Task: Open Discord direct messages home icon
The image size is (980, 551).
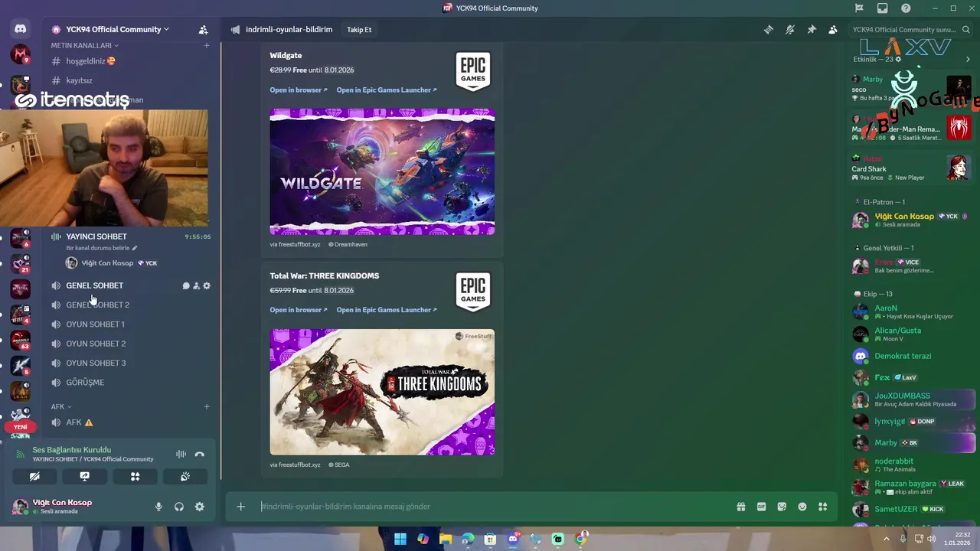Action: pos(20,29)
